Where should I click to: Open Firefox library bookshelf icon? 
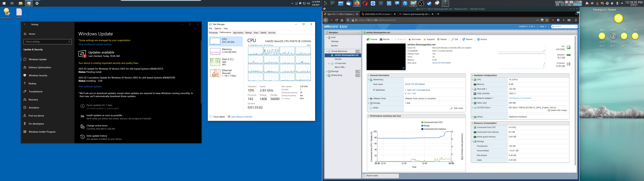tap(569, 20)
